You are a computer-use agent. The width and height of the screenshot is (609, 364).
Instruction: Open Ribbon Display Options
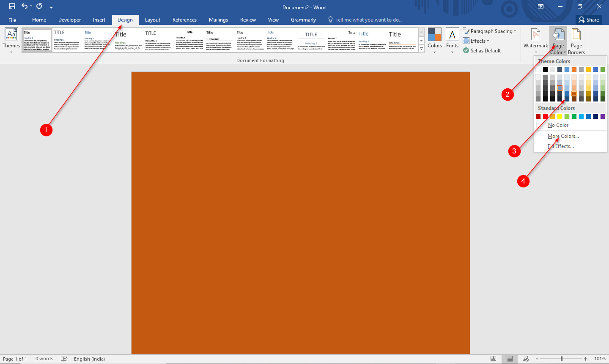coord(540,6)
